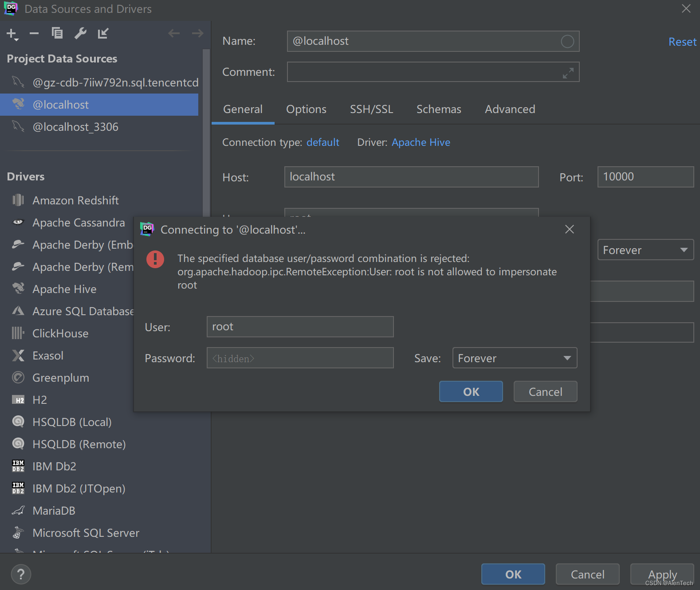The image size is (700, 590).
Task: Click Cancel at the bottom of Data Sources window
Action: (587, 574)
